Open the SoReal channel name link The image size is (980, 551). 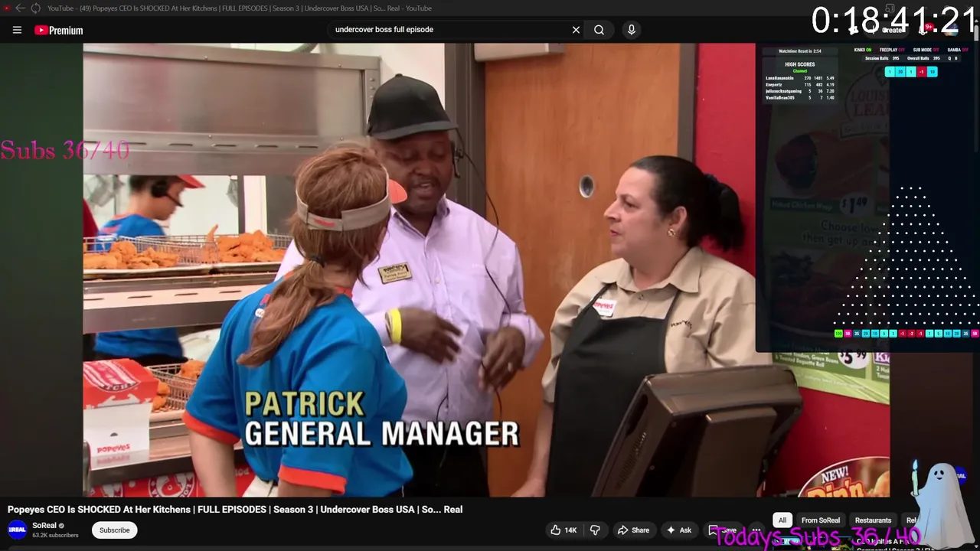[x=44, y=526]
